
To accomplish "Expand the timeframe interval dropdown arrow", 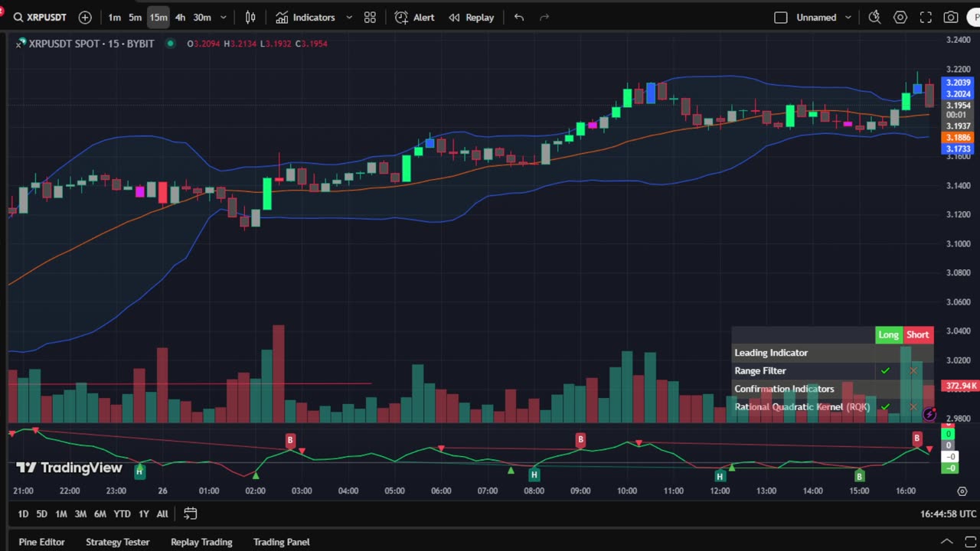I will coord(224,17).
